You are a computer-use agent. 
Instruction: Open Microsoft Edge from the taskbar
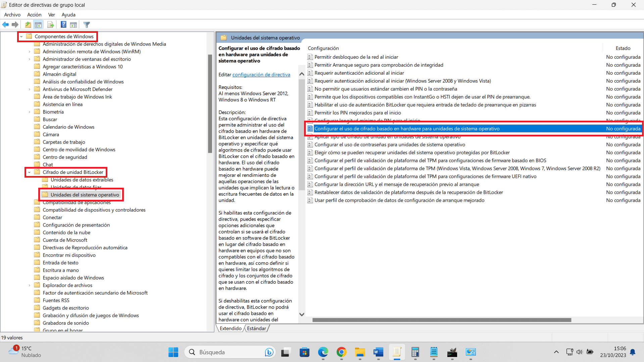(323, 352)
